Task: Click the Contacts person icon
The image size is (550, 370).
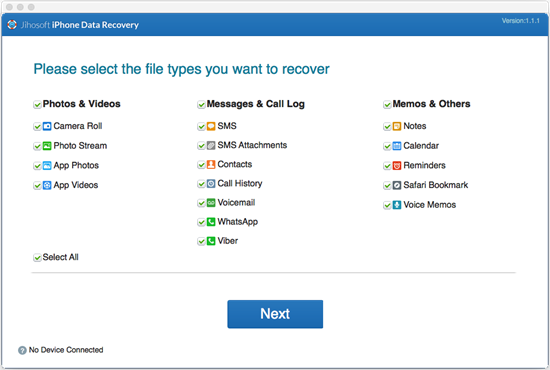Action: coord(211,164)
